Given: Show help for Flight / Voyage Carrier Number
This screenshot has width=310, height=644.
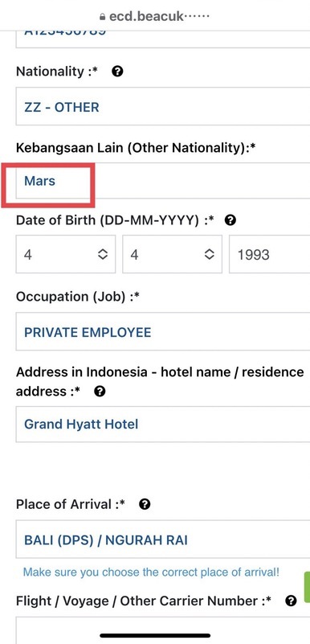Looking at the screenshot, I should pos(291,601).
